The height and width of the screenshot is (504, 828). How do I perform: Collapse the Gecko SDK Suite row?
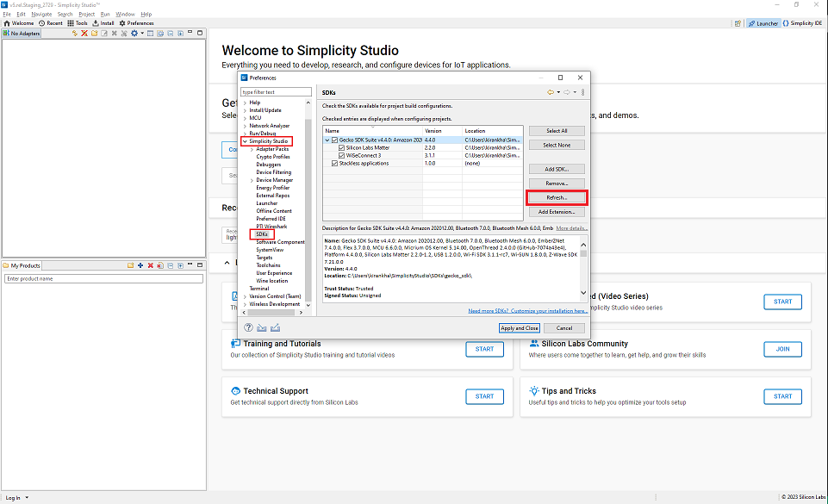coord(327,140)
